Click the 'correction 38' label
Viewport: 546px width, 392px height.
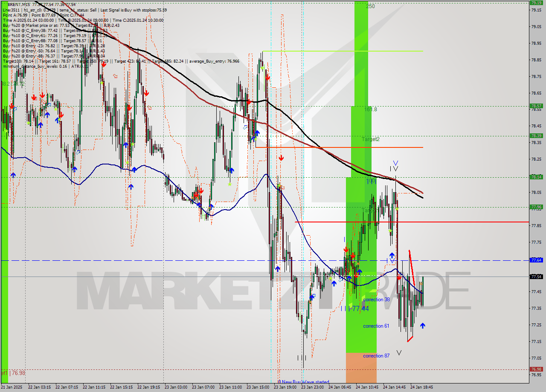(x=376, y=300)
